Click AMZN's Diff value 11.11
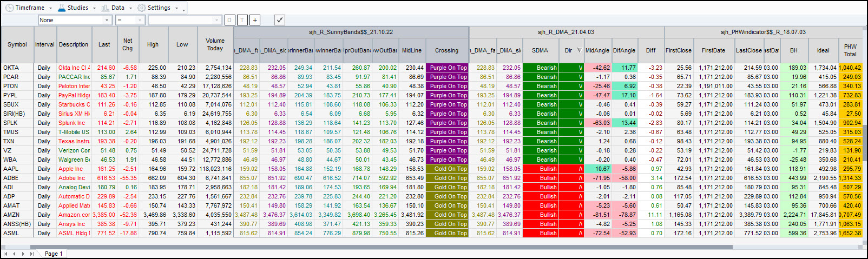Viewport: 868px width, 259px height. (651, 215)
